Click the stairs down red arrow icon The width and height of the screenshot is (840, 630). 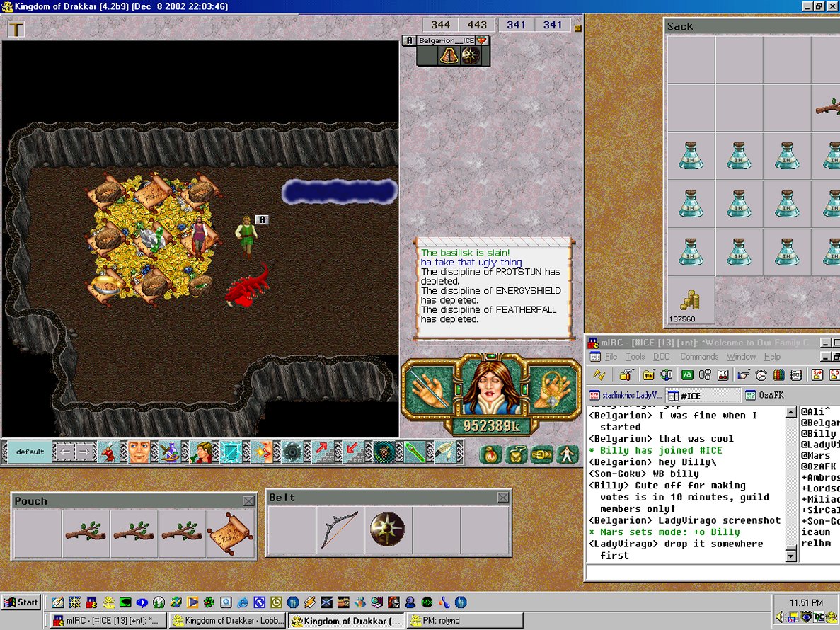coord(353,452)
